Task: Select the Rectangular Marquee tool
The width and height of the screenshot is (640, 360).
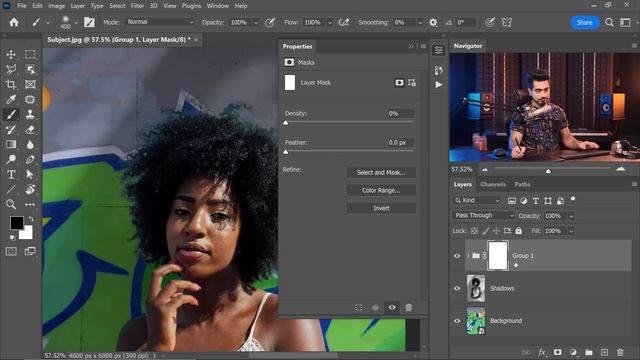Action: click(x=30, y=54)
